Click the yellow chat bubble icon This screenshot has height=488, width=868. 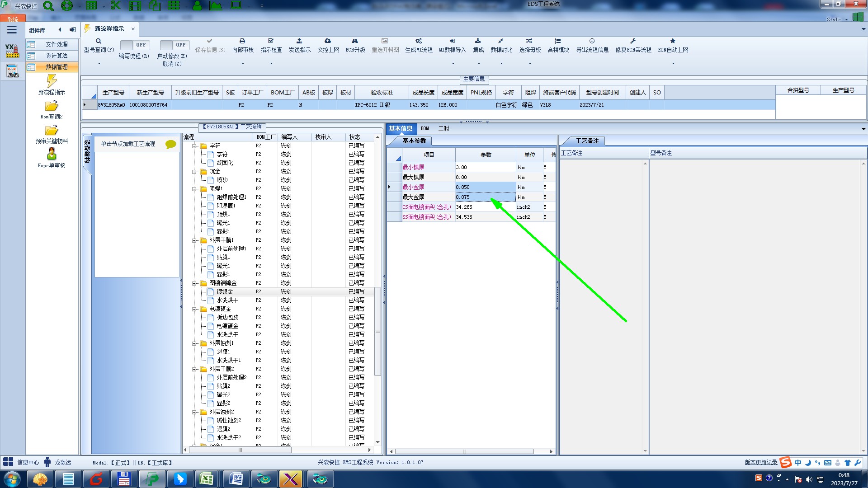[170, 144]
